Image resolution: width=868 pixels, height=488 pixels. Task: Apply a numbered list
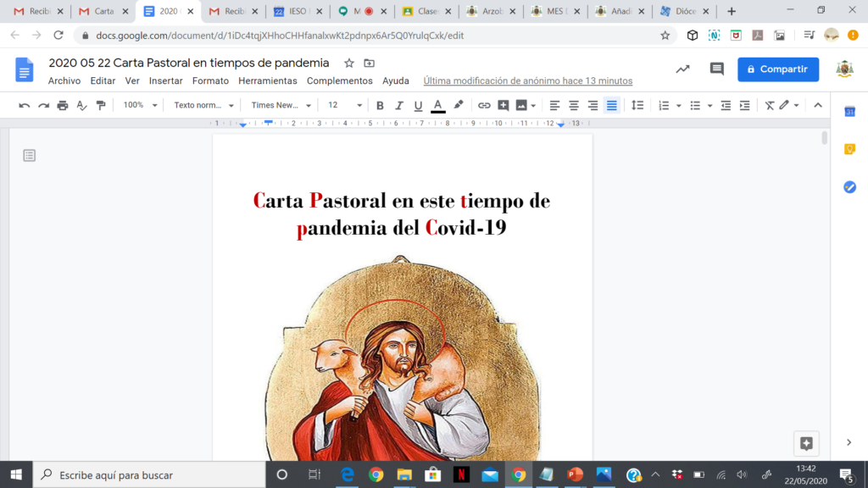click(x=664, y=105)
